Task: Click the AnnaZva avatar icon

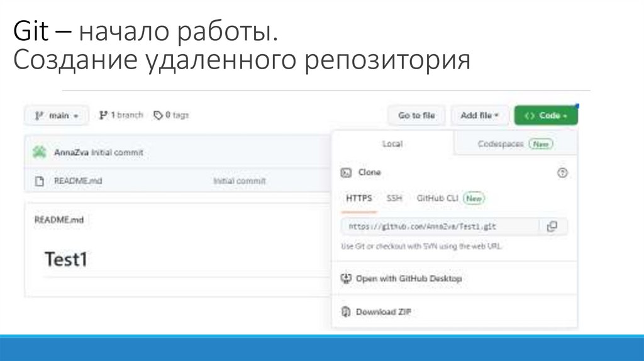Action: pyautogui.click(x=40, y=152)
